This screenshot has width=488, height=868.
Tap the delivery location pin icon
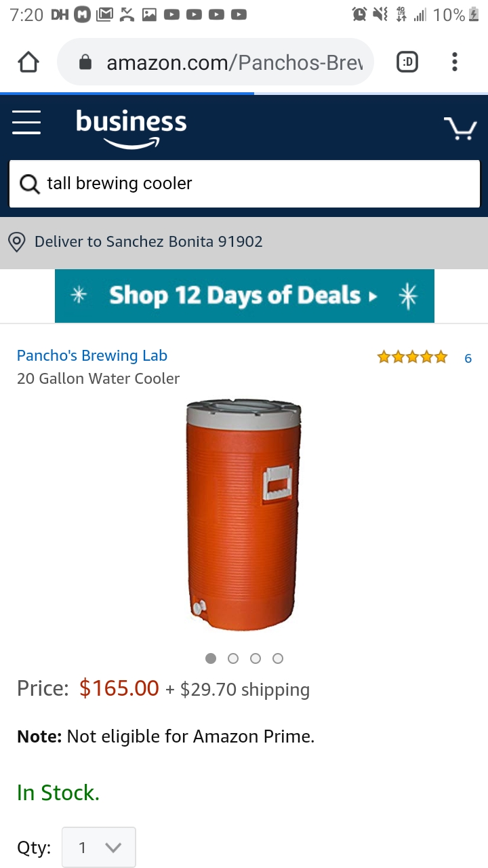click(17, 242)
